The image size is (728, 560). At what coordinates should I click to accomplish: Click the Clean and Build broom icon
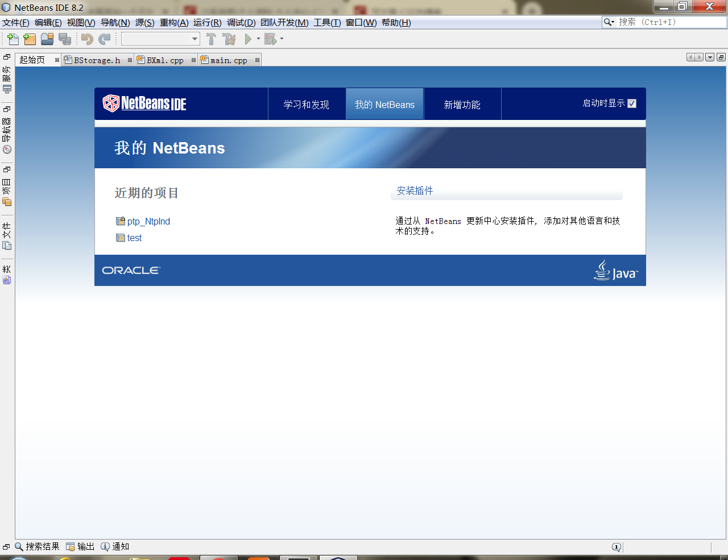tap(229, 39)
